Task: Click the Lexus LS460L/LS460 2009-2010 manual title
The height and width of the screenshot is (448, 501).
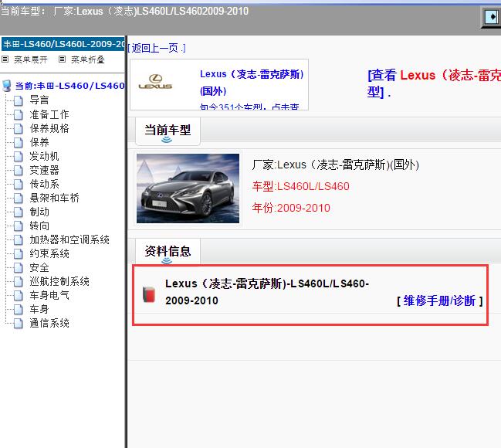Action: (267, 292)
